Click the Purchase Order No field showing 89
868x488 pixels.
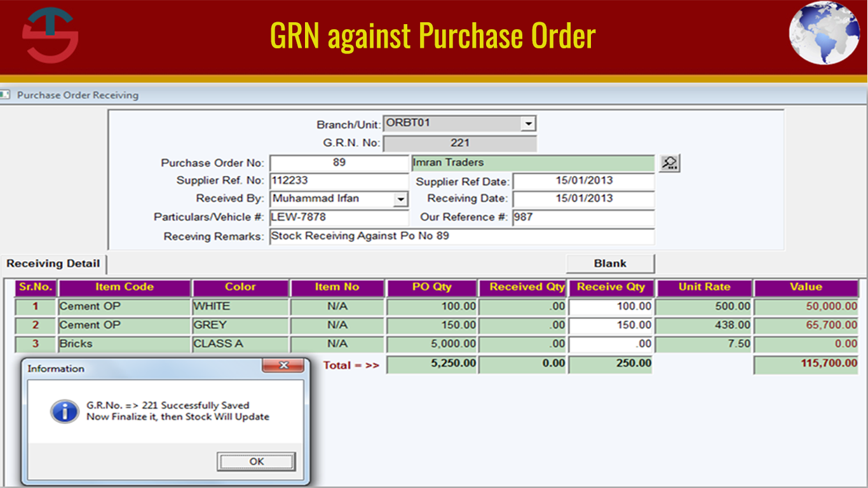pyautogui.click(x=339, y=163)
